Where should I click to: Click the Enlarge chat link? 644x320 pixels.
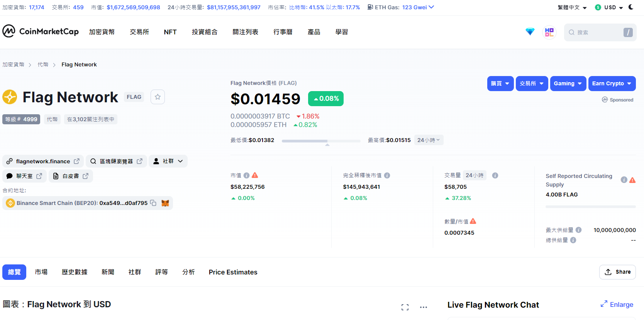pyautogui.click(x=617, y=305)
